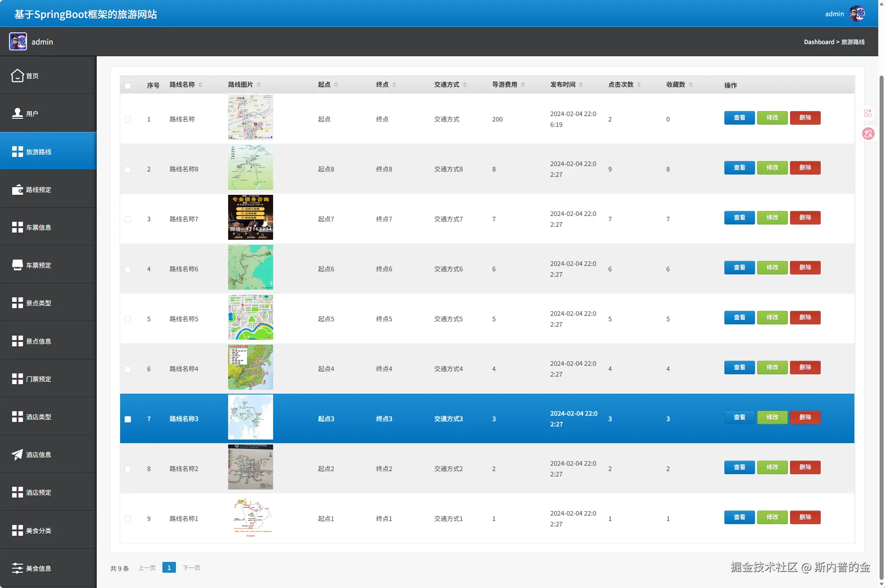Image resolution: width=885 pixels, height=588 pixels.
Task: Toggle the select-all checkbox in table header
Action: (128, 85)
